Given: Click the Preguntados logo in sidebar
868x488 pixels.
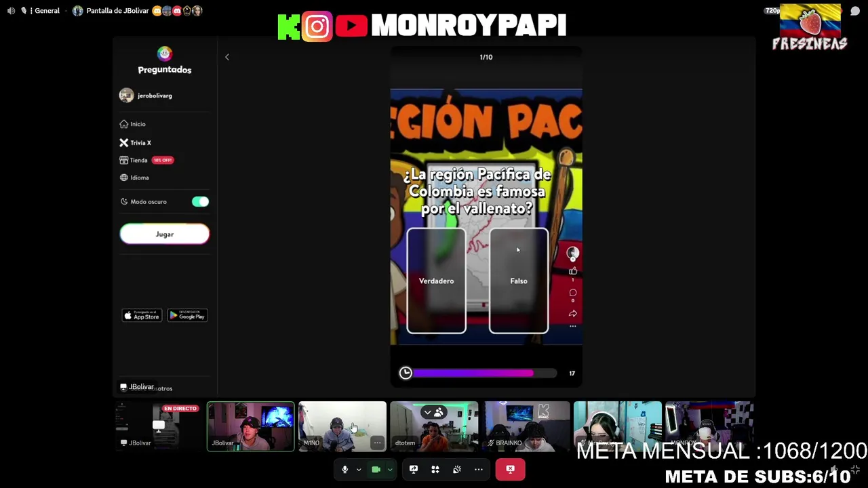Looking at the screenshot, I should tap(165, 60).
